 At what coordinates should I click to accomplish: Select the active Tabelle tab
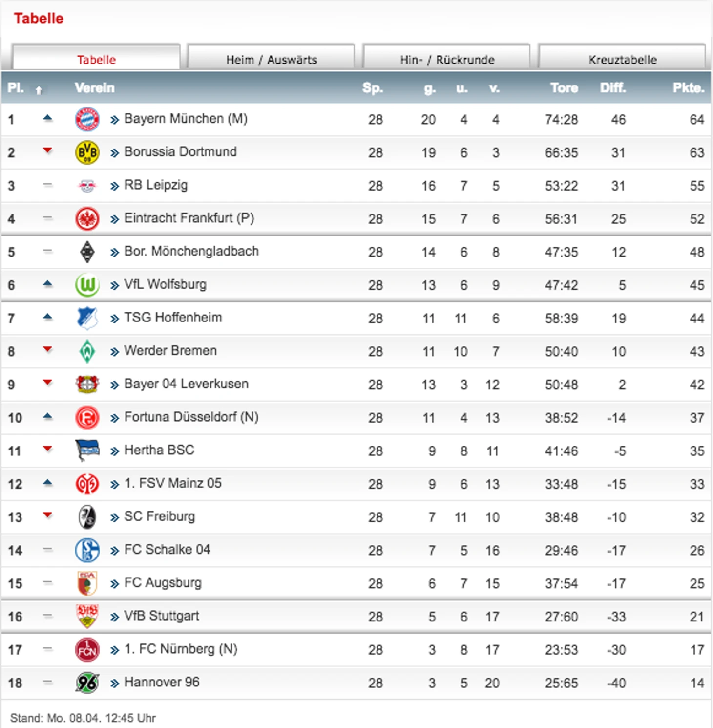coord(96,58)
